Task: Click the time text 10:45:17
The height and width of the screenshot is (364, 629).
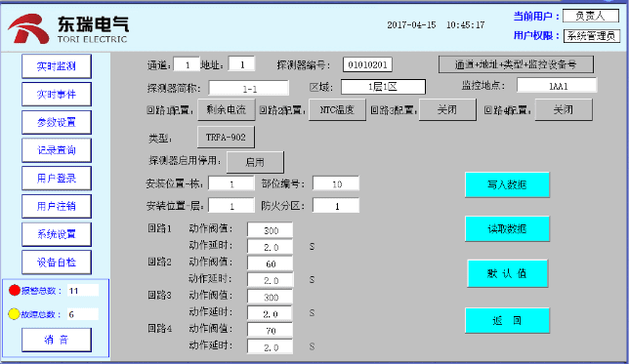Action: pos(465,24)
